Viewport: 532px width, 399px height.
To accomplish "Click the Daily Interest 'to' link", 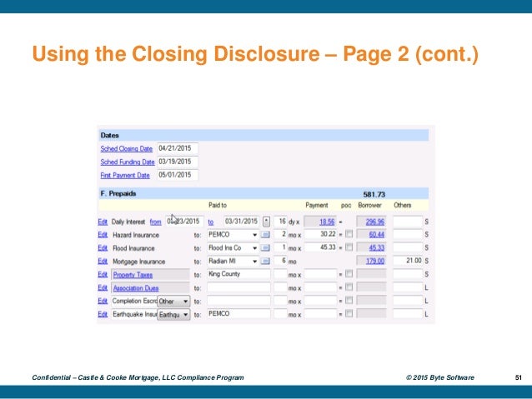I will 211,222.
